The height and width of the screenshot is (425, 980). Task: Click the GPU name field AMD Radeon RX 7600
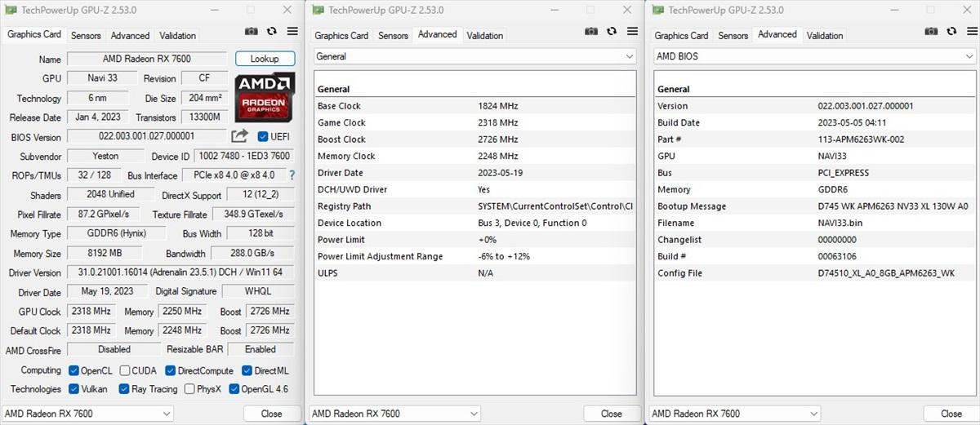click(x=146, y=59)
